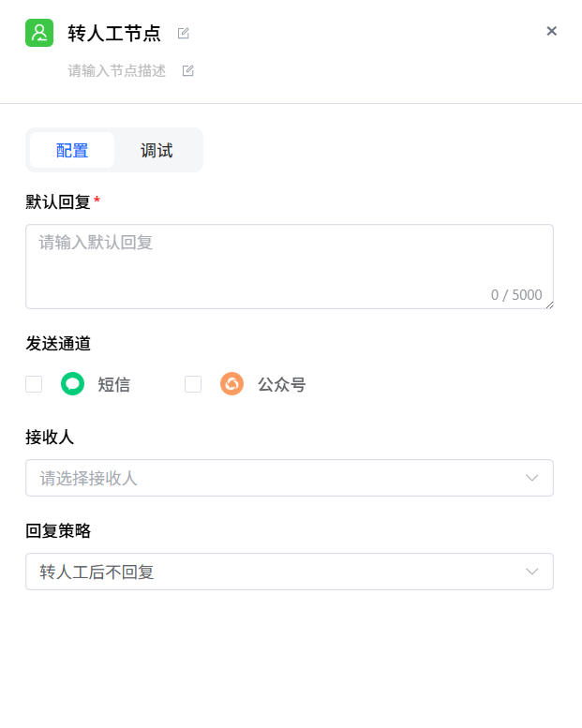Image resolution: width=582 pixels, height=728 pixels.
Task: Expand the 转人工后不回复 strategy dropdown
Action: coord(281,572)
